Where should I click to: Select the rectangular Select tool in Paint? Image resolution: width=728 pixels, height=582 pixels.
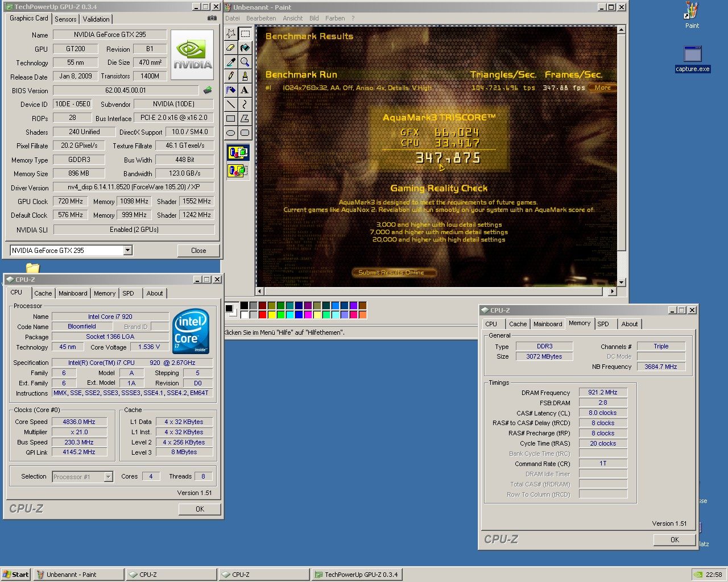point(245,34)
